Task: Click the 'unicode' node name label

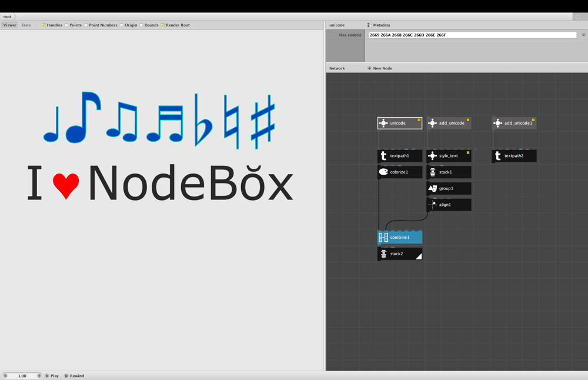Action: [337, 25]
